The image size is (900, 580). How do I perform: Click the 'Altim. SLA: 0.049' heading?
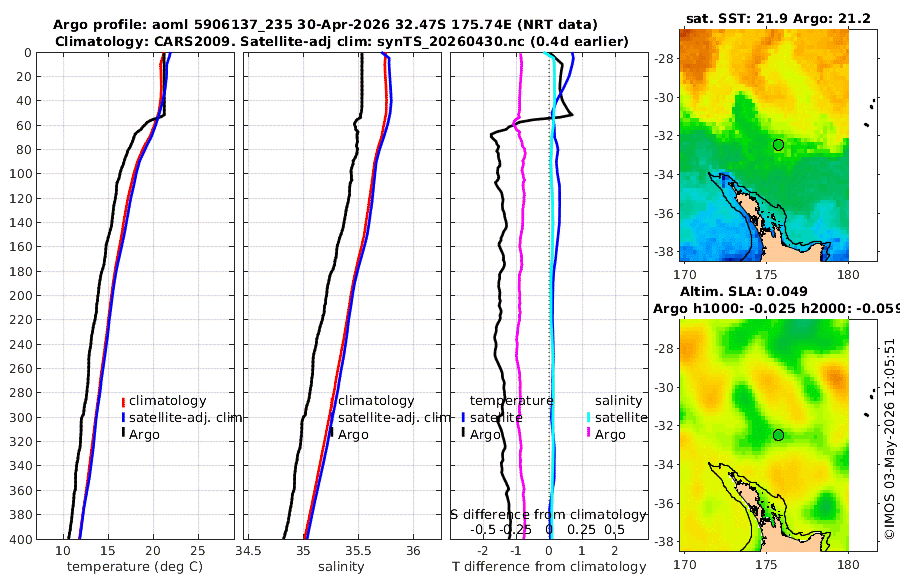pos(743,291)
